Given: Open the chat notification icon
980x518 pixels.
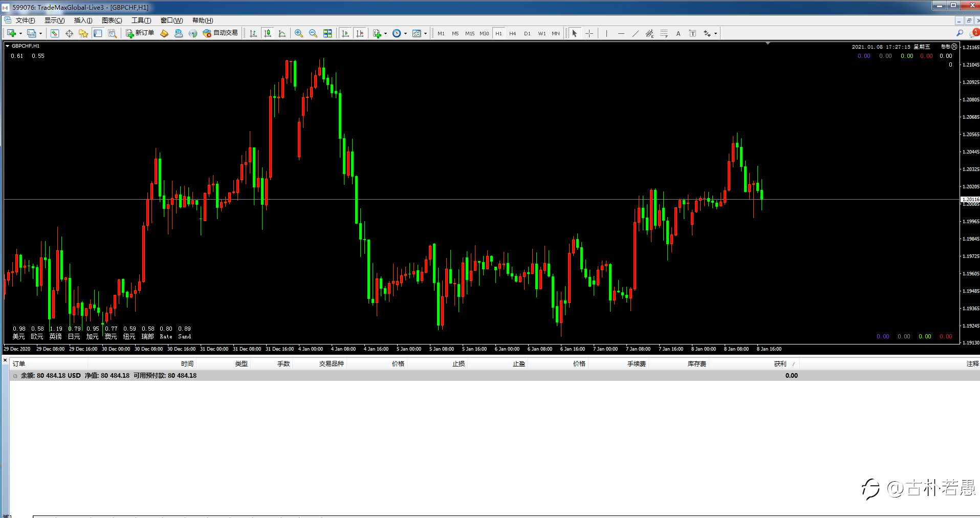Looking at the screenshot, I should pyautogui.click(x=974, y=33).
